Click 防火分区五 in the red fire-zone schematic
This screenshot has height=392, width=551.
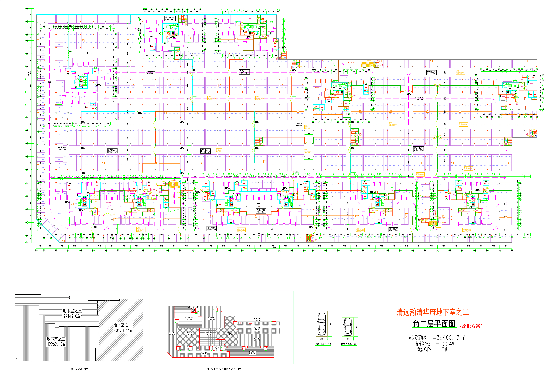(229, 334)
